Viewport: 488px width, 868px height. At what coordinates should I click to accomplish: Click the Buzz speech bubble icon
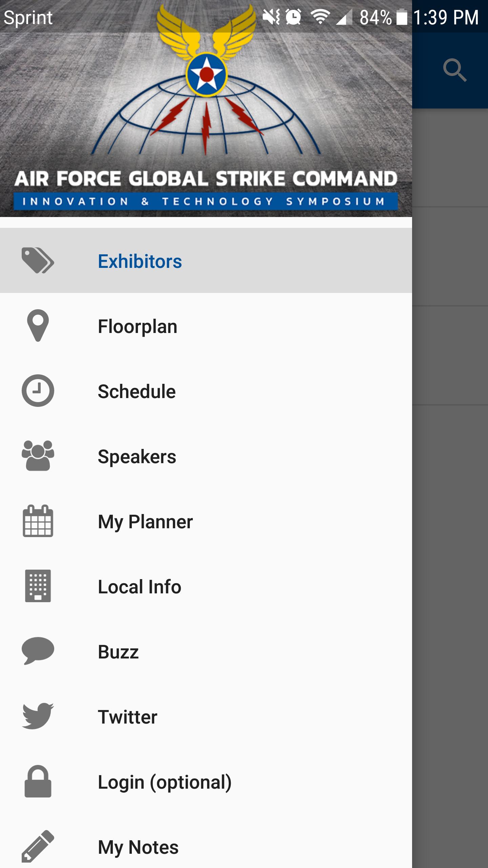(38, 651)
